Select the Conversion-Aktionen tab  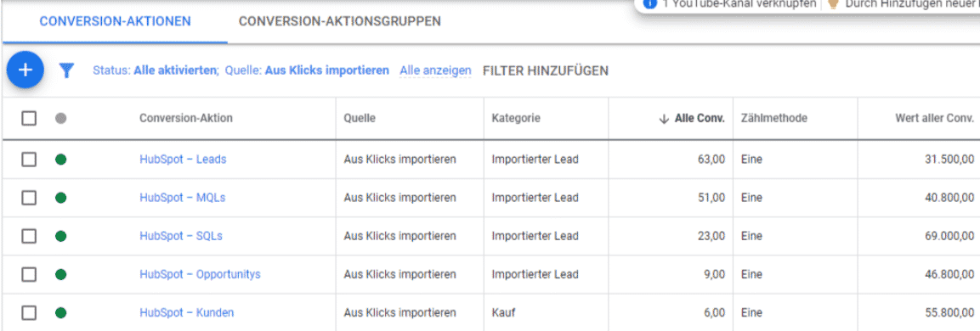click(115, 21)
